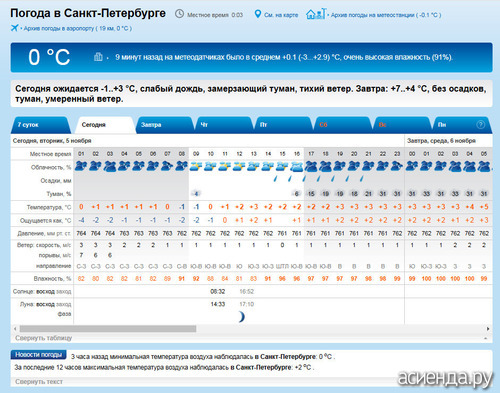The width and height of the screenshot is (500, 393).
Task: Click the crescent moon phase icon
Action: [x=242, y=316]
